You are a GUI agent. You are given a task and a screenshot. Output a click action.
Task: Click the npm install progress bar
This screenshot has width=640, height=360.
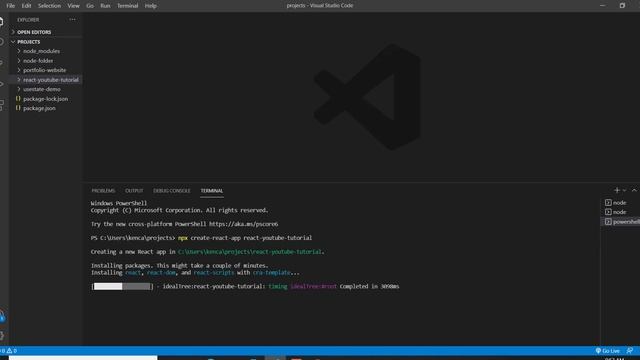click(x=122, y=287)
